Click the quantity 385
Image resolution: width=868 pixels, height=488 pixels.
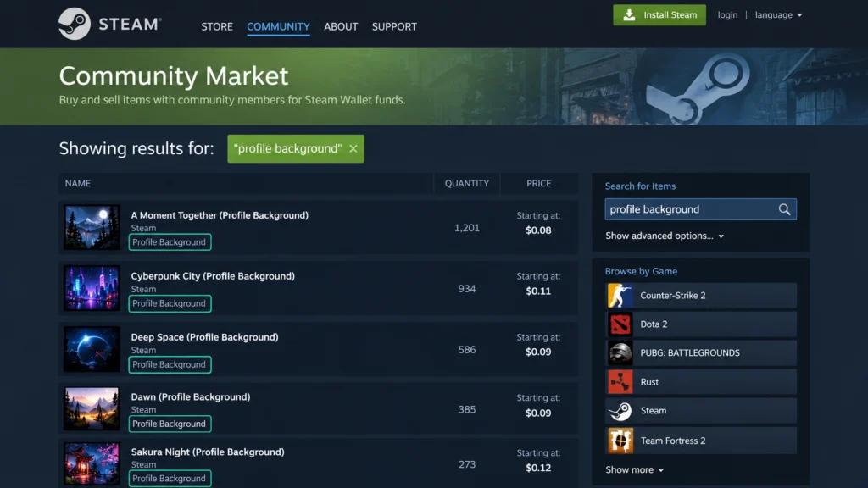coord(467,409)
